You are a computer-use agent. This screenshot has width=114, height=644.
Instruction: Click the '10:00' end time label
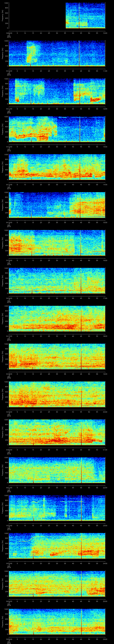(x=105, y=33)
